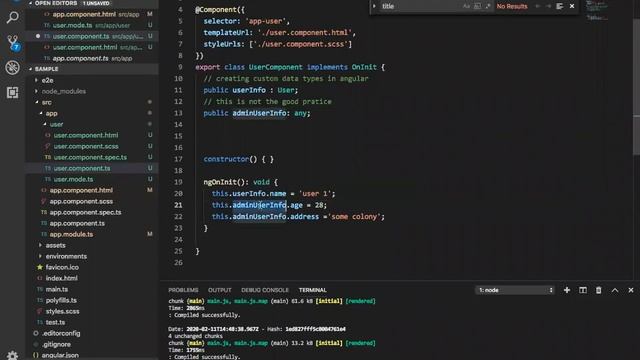
Task: Open polyfills.ts file
Action: pos(61,300)
